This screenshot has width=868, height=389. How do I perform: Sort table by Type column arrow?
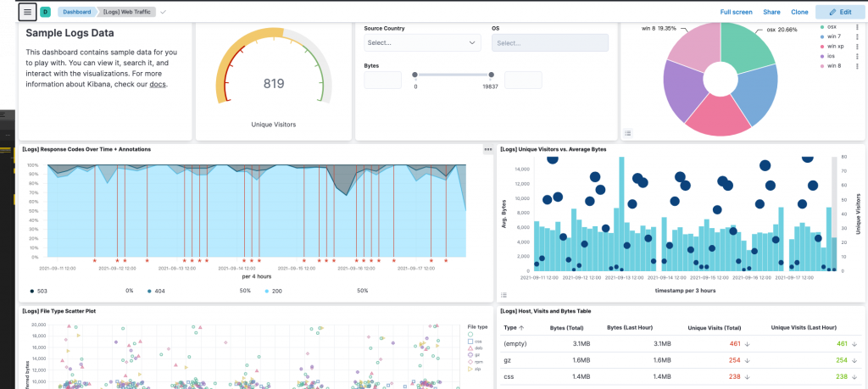pos(521,328)
